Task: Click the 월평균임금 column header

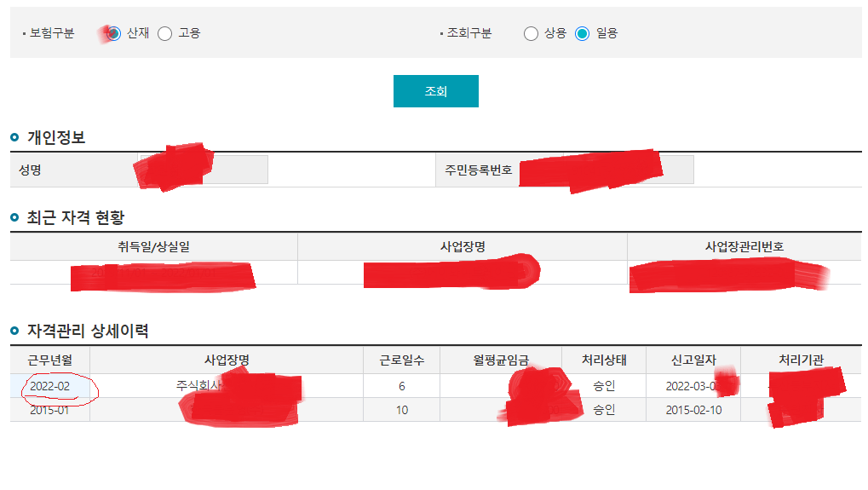Action: coord(501,360)
